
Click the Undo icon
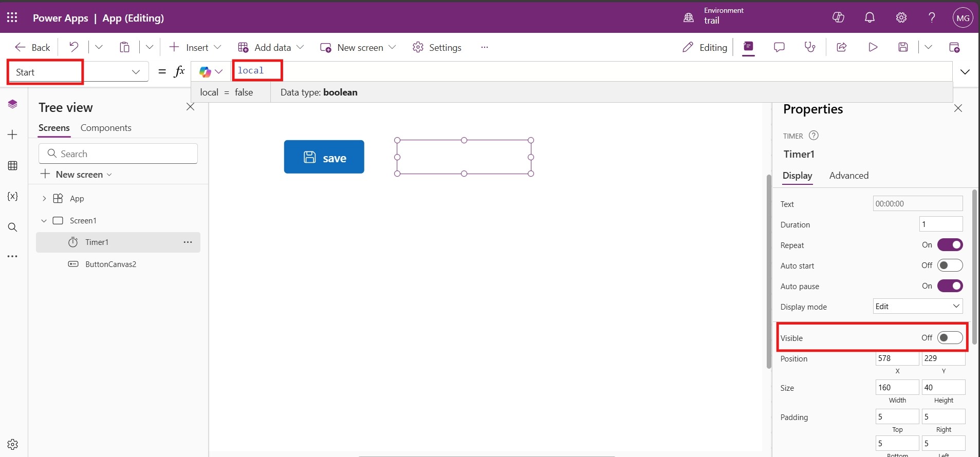74,47
